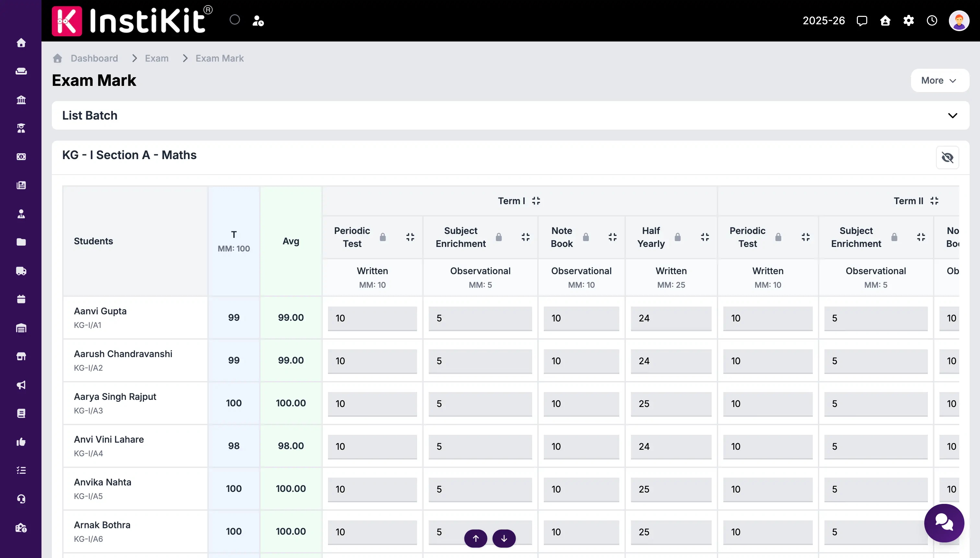Toggle lock on Term I Periodic Test
The height and width of the screenshot is (558, 980).
[382, 237]
